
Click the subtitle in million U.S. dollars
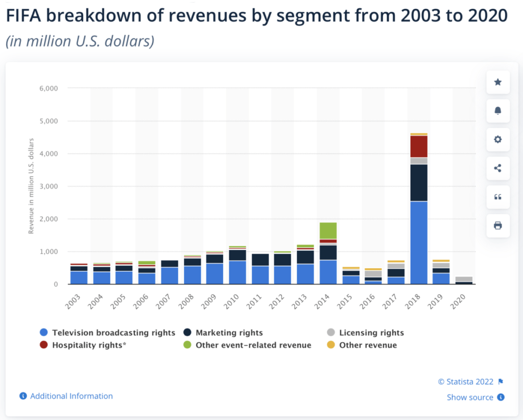coord(80,41)
